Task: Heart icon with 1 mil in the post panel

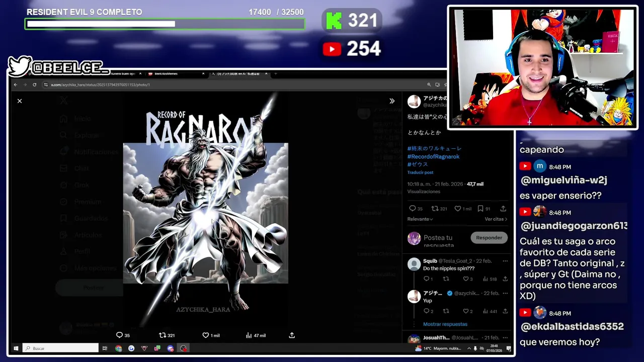Action: coord(463,209)
